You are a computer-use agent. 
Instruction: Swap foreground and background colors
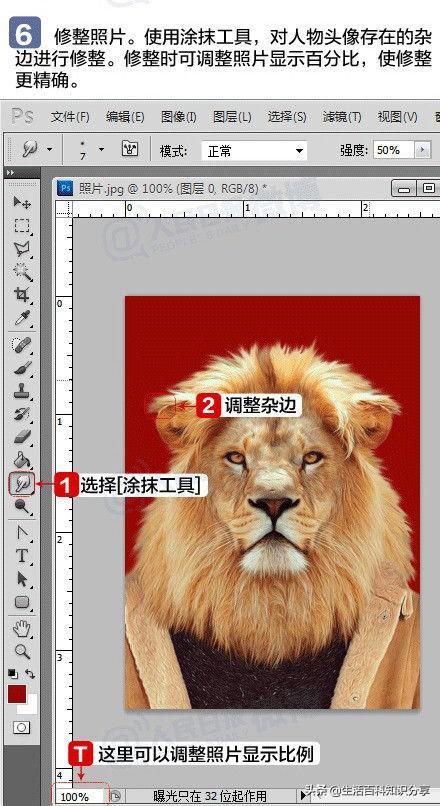(x=30, y=673)
